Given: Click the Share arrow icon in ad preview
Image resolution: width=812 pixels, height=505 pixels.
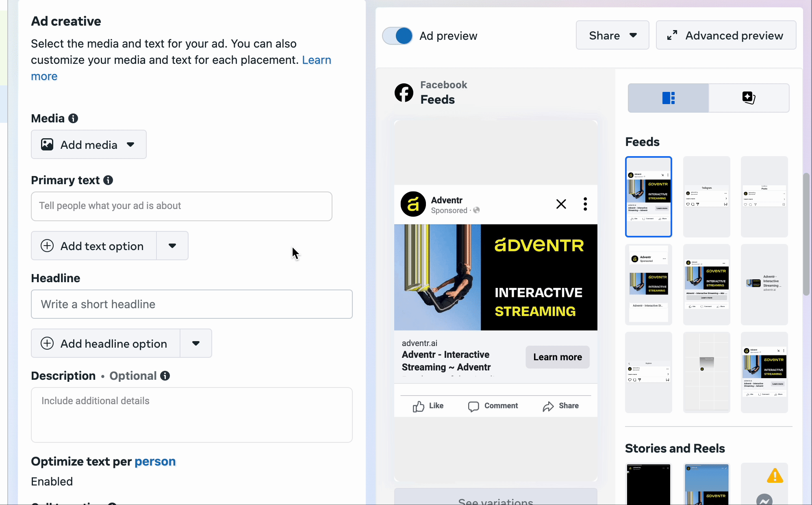Looking at the screenshot, I should coord(548,406).
